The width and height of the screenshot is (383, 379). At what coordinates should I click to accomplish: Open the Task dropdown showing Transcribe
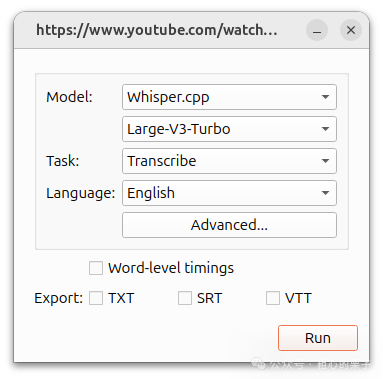pyautogui.click(x=229, y=161)
